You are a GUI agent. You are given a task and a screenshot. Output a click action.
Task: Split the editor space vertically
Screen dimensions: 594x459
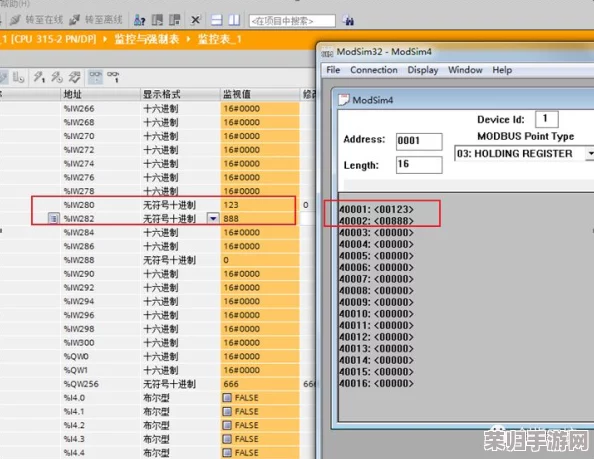(234, 20)
